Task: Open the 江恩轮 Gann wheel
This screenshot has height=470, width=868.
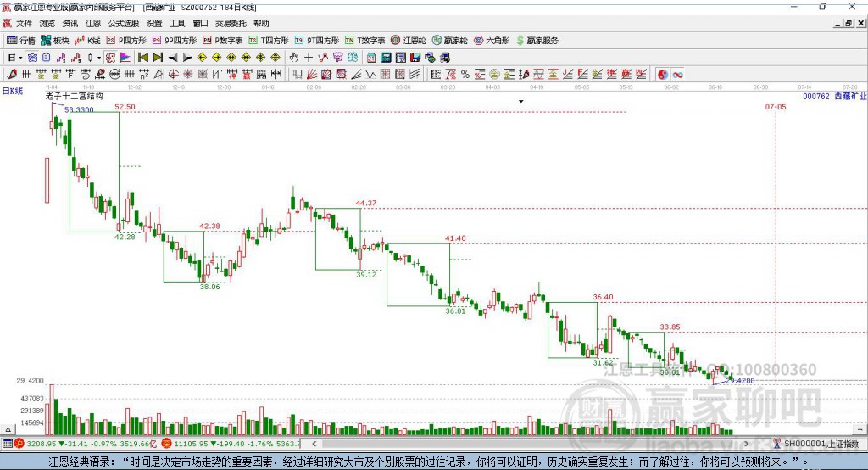Action: click(x=409, y=41)
